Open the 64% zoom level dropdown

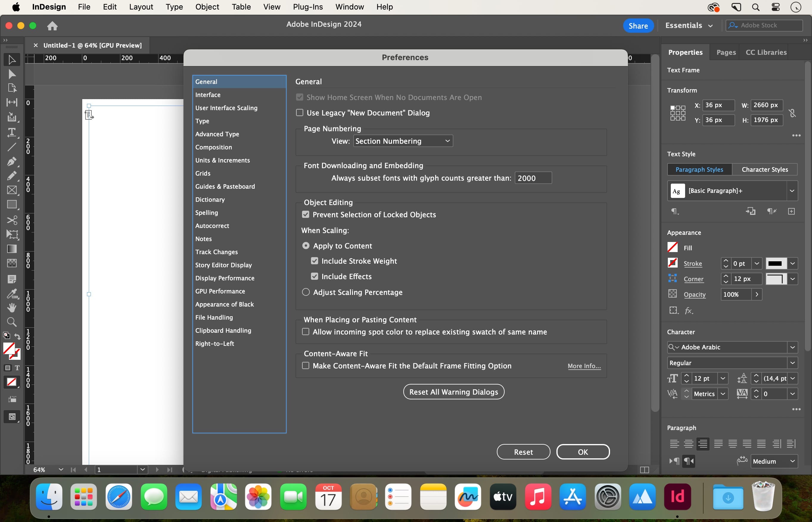pyautogui.click(x=61, y=470)
